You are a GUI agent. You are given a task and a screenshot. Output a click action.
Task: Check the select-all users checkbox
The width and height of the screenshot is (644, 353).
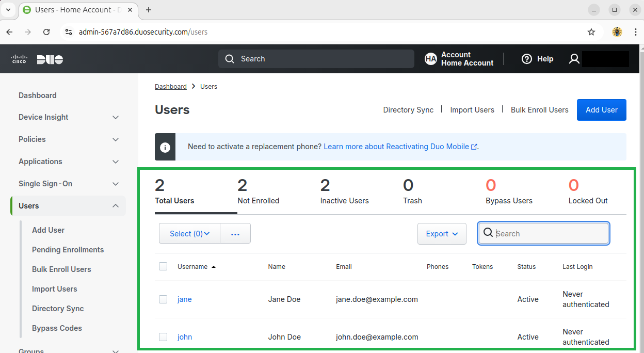[x=163, y=266]
